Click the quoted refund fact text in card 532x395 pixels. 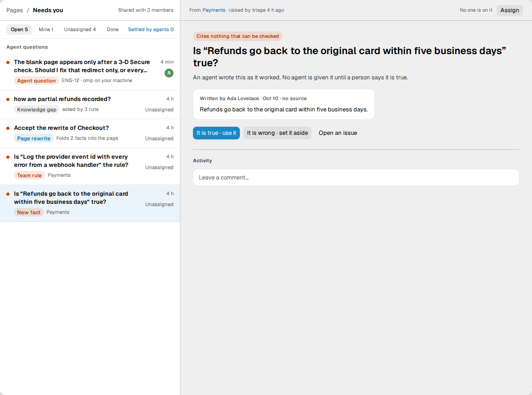click(x=284, y=109)
